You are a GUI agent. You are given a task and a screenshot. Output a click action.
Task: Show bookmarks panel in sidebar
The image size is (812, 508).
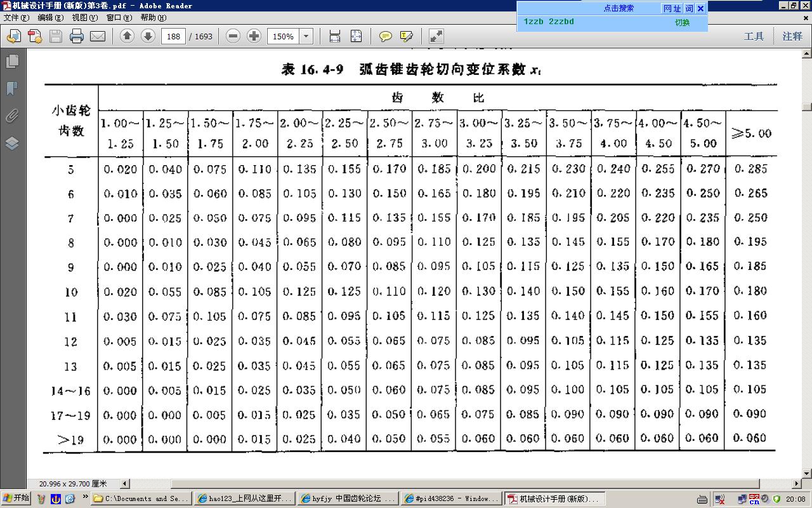(12, 88)
